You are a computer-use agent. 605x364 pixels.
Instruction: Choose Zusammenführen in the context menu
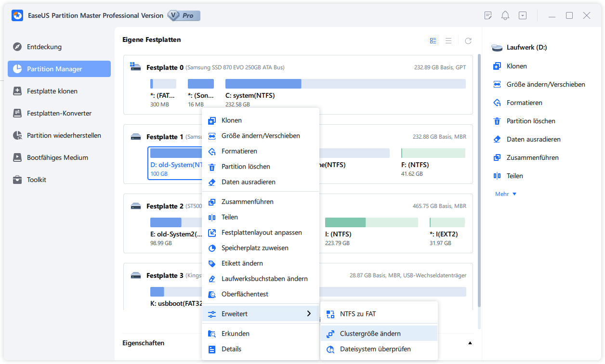(261, 202)
